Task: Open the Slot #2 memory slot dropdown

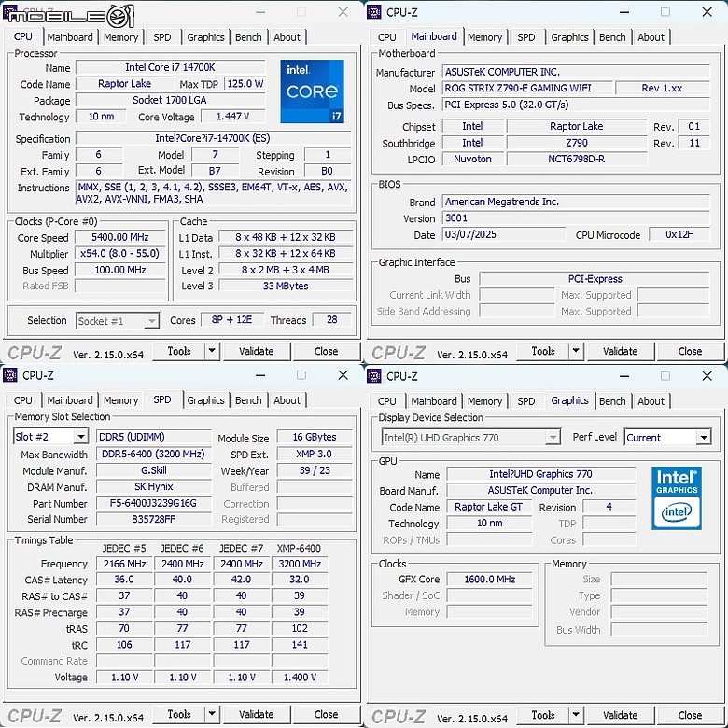Action: [x=81, y=437]
